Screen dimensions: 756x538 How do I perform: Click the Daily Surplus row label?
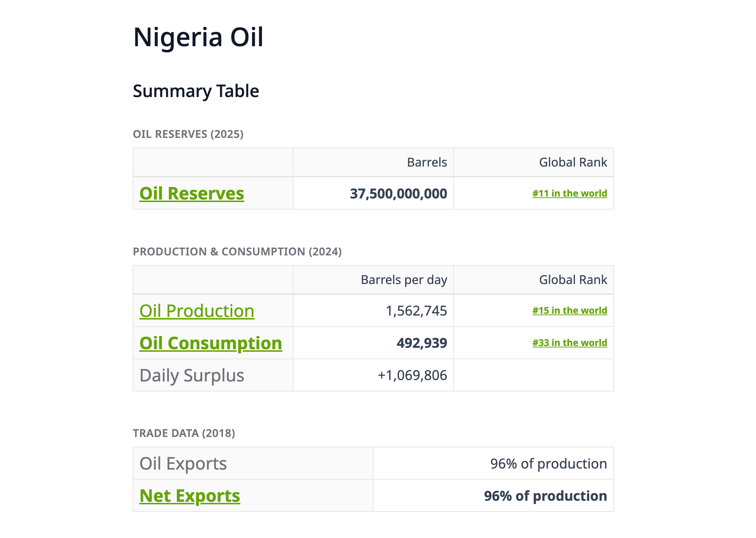coord(192,376)
